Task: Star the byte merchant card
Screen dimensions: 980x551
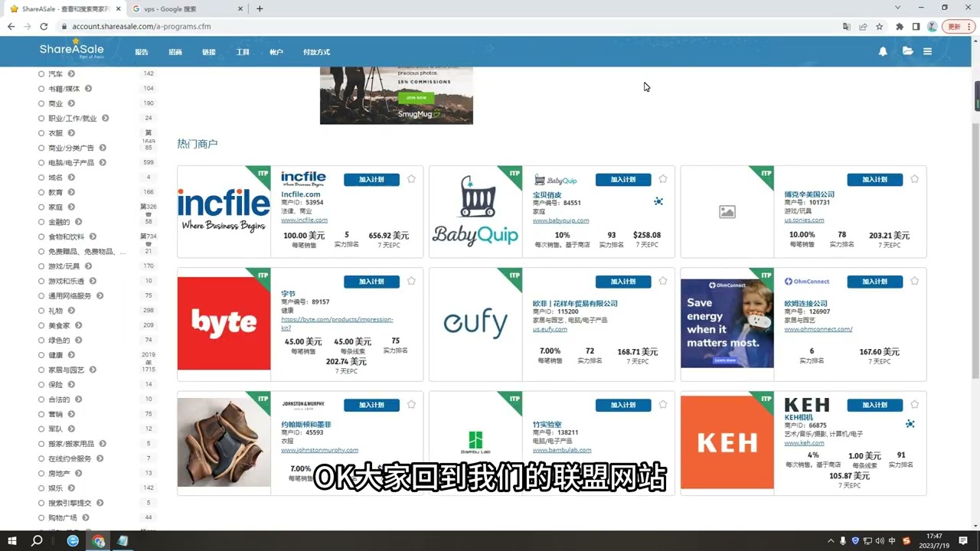Action: point(411,281)
